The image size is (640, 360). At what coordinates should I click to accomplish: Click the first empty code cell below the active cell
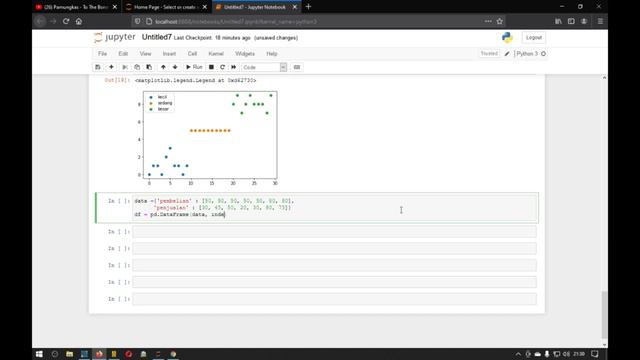coord(334,231)
